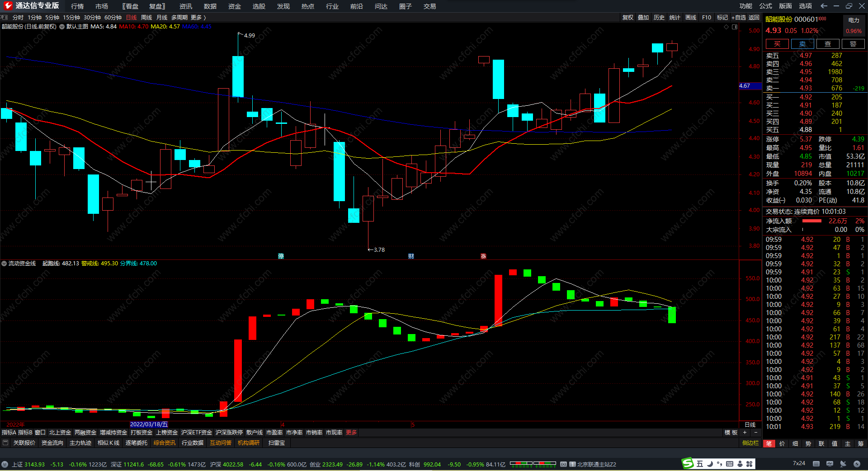Viewport: 868px width, 471px height.
Task: Open the 复权 adjustment options
Action: [x=628, y=18]
